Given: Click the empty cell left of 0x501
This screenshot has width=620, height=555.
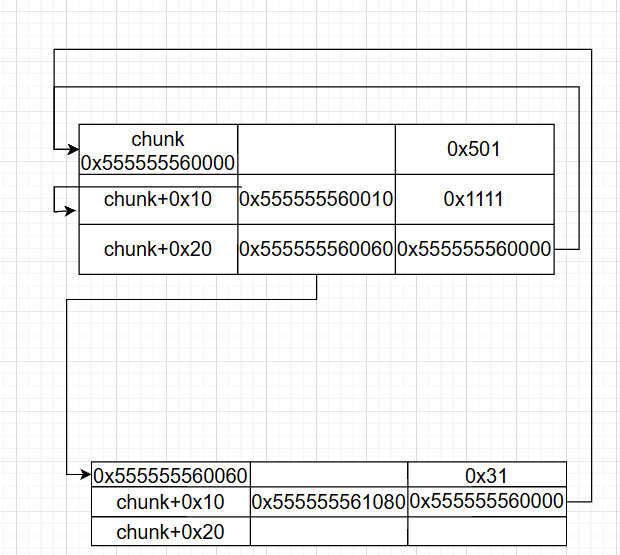Looking at the screenshot, I should click(316, 149).
